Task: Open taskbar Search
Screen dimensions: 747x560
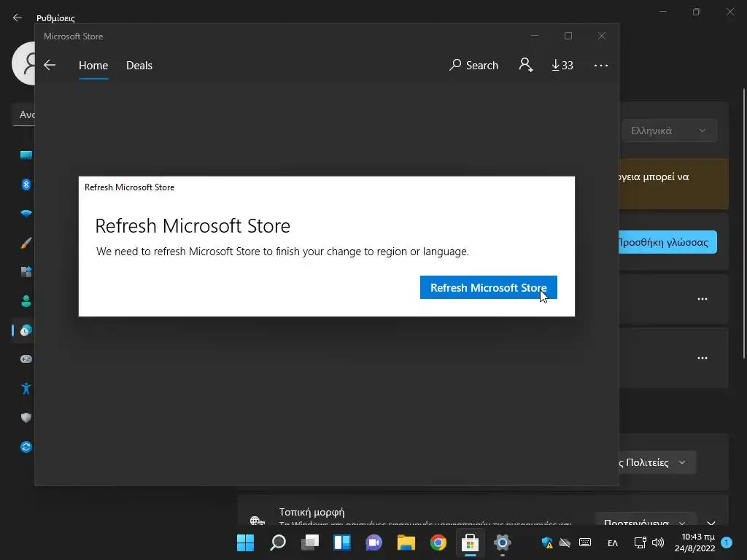Action: click(278, 542)
